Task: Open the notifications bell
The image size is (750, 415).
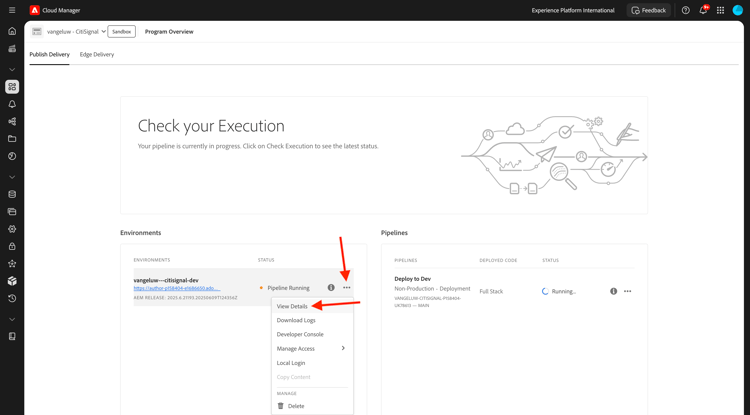Action: (x=703, y=10)
